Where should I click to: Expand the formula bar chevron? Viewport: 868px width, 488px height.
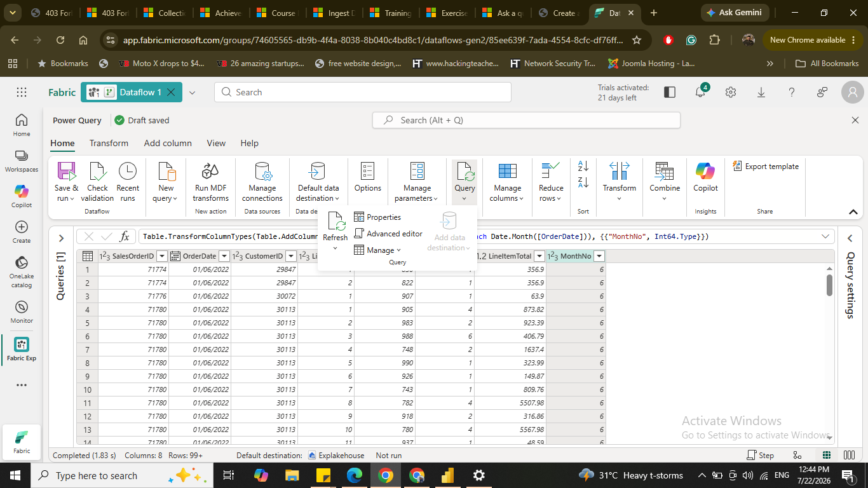coord(825,236)
